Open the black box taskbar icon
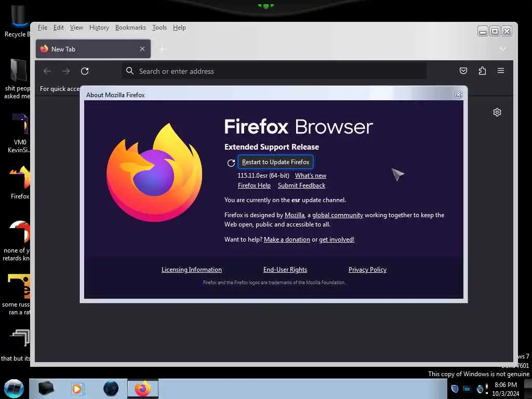 46,389
